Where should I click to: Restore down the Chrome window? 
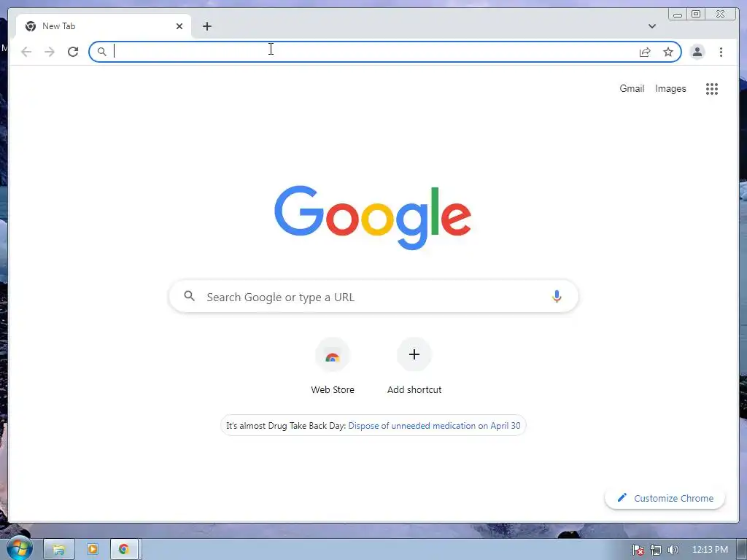[695, 15]
